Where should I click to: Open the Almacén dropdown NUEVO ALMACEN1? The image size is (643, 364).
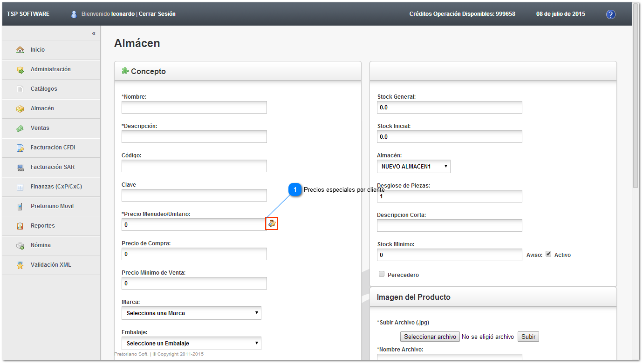coord(414,167)
